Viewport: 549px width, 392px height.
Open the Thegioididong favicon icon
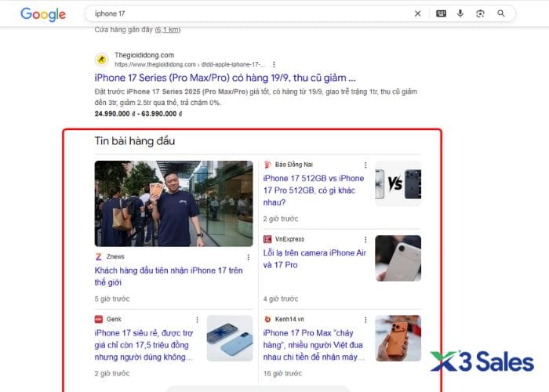(101, 60)
